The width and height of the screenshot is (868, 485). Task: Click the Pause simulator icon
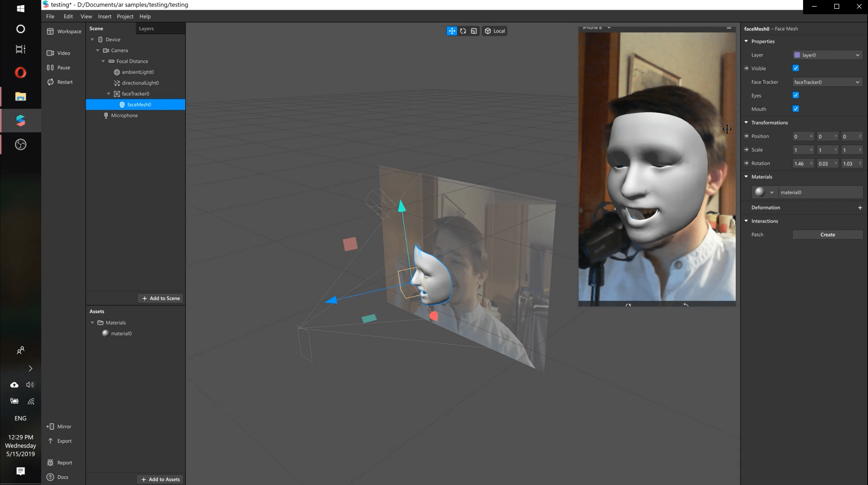point(50,67)
